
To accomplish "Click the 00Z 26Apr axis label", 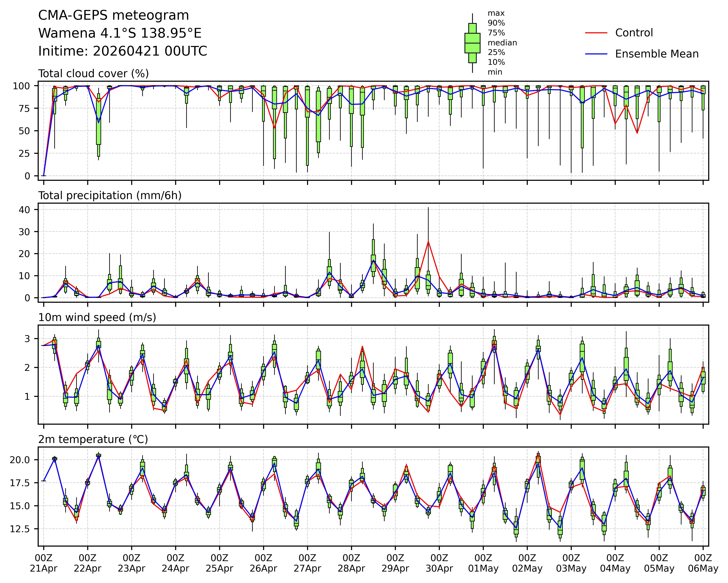I will pos(263,563).
